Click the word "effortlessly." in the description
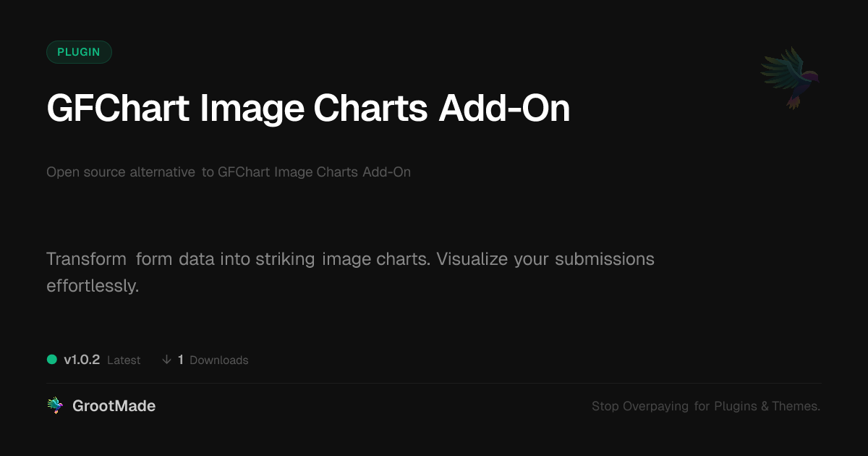This screenshot has height=456, width=868. click(x=93, y=286)
